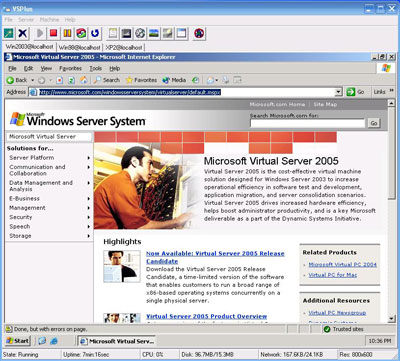Click the round red-blue icon at toolbar end
Viewport: 400px width, 361px height.
[x=199, y=33]
